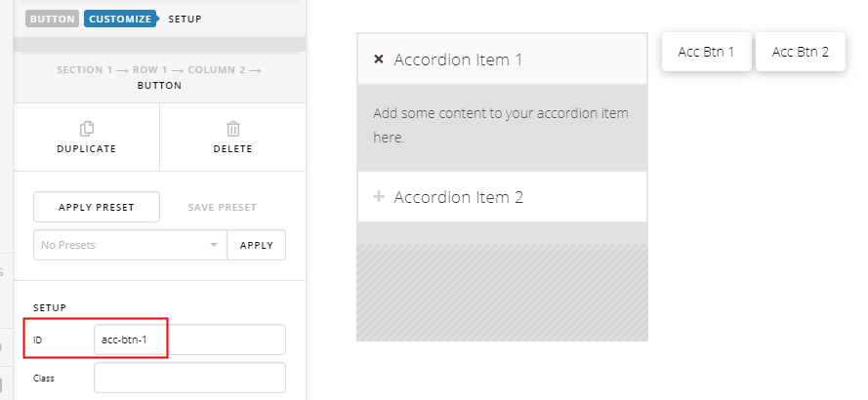This screenshot has height=400, width=868.
Task: Click the presets dropdown arrow
Action: tap(214, 245)
